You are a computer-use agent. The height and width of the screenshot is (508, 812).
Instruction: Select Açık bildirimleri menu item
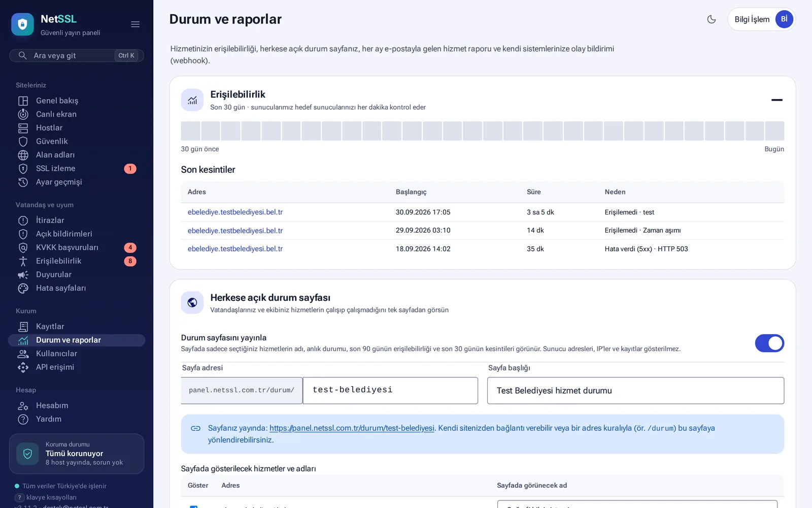tap(77, 234)
